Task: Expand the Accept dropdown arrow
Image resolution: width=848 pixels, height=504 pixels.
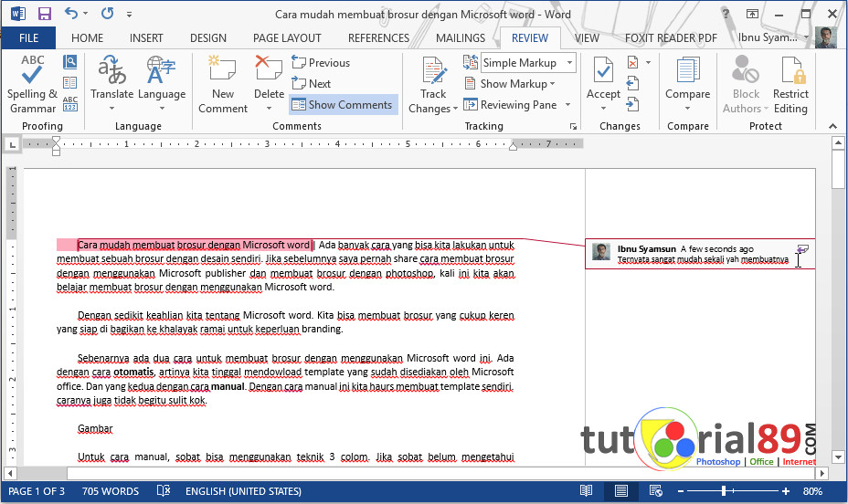Action: [x=603, y=108]
